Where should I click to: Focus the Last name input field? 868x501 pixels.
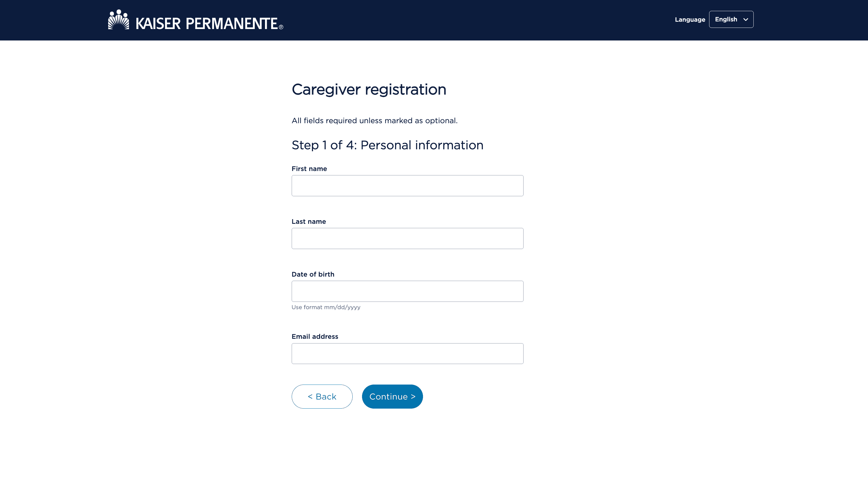click(x=407, y=238)
